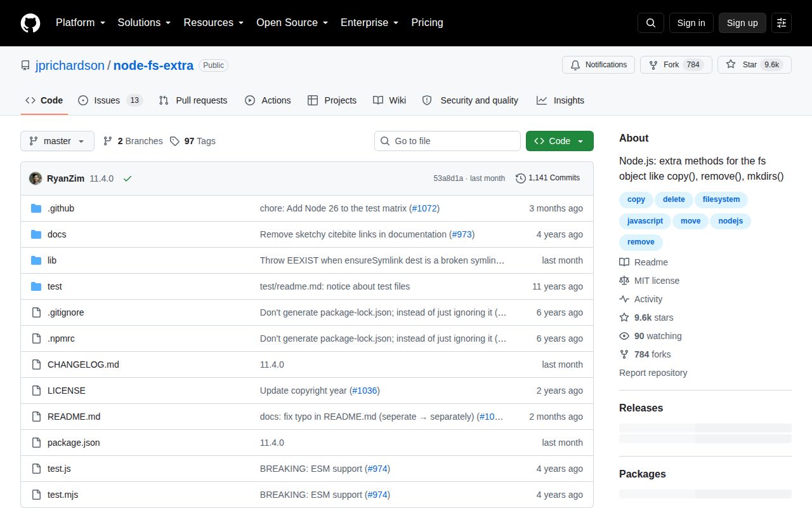Open commit hash 53a8d1a
The image size is (812, 508).
pos(449,178)
